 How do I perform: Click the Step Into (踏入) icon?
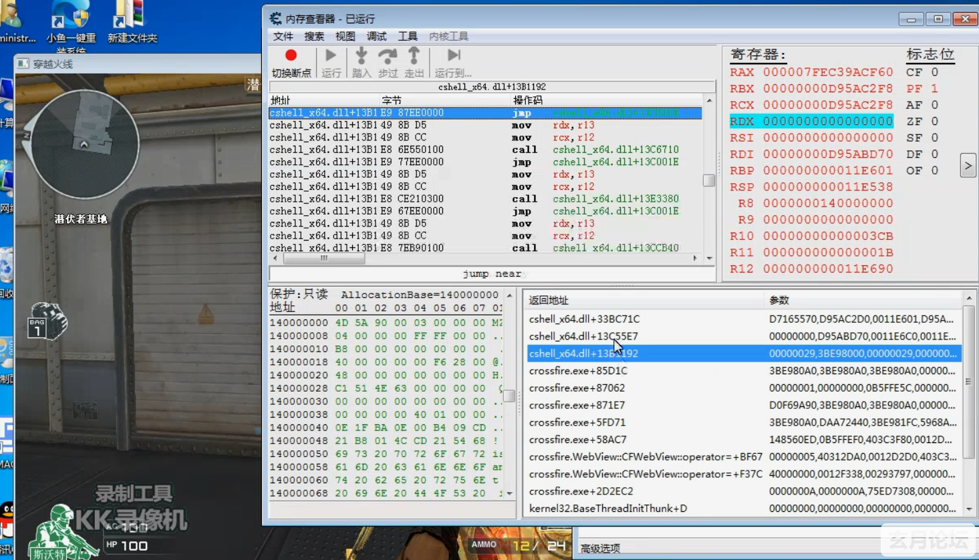click(x=362, y=55)
